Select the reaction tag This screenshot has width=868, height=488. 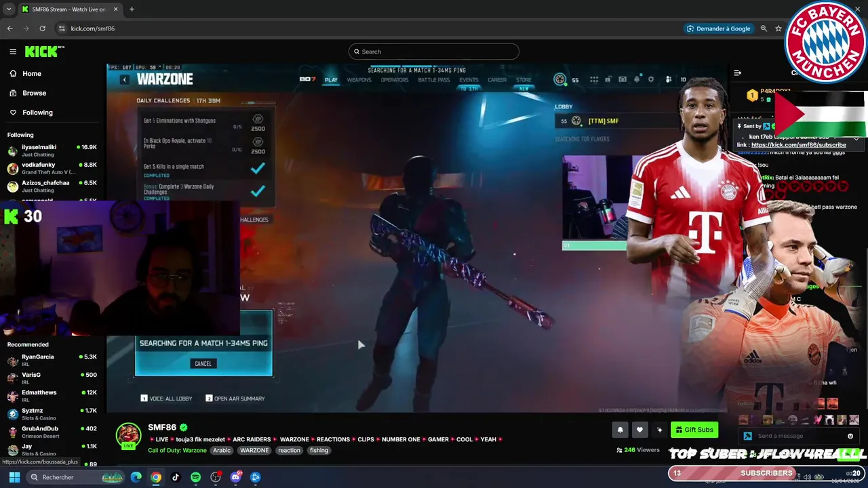(289, 450)
